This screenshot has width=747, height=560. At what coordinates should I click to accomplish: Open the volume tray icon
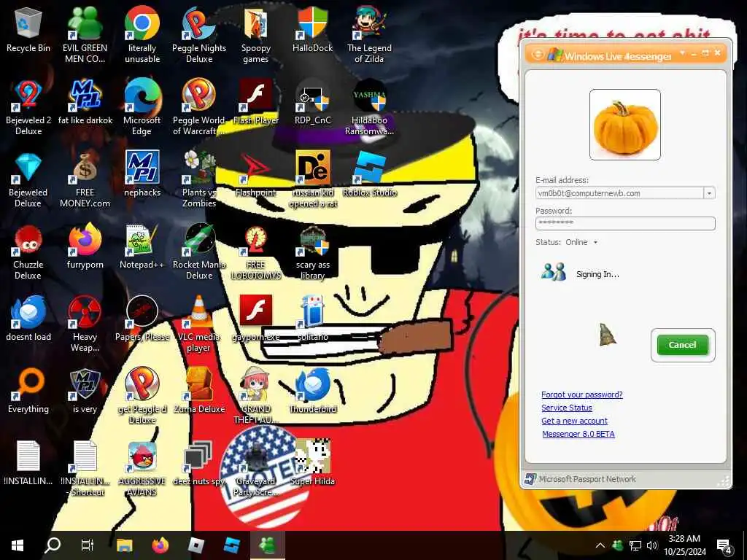coord(651,545)
